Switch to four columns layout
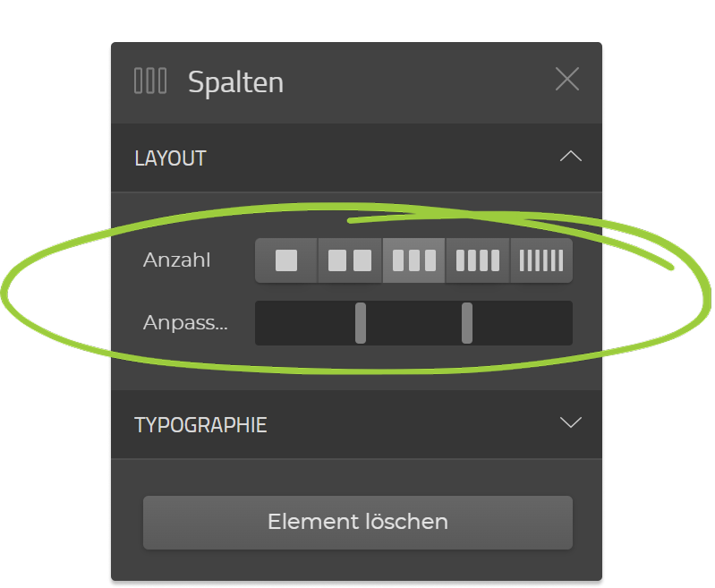Viewport: 715px width, 588px height. [478, 260]
